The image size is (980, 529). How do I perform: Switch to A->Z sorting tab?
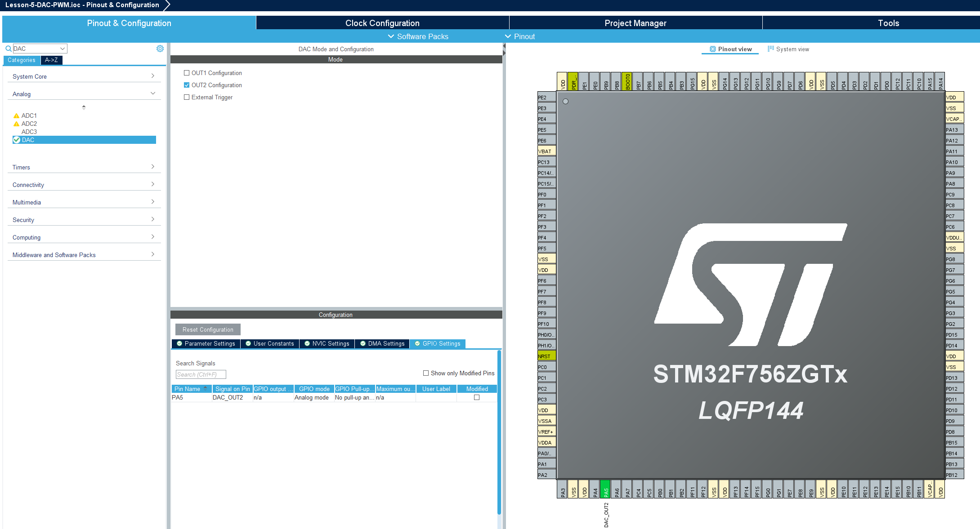(51, 60)
